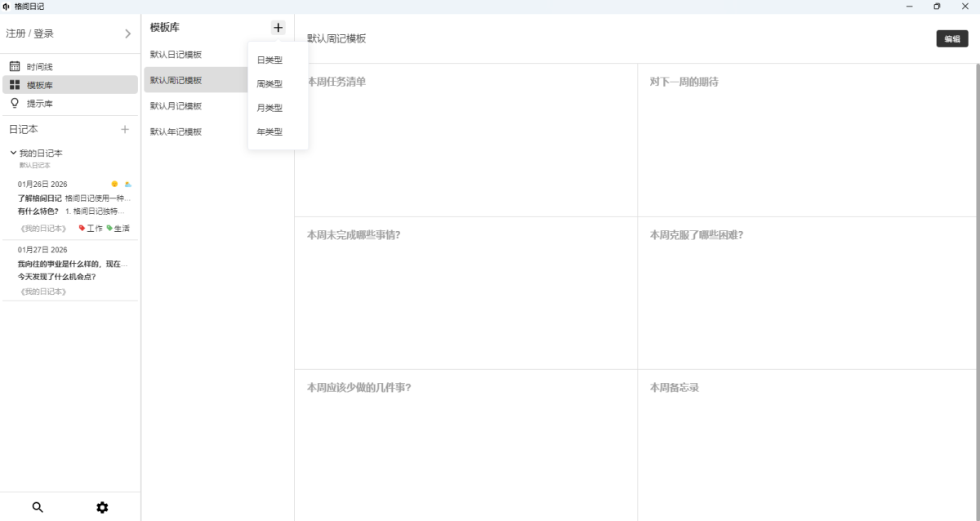This screenshot has width=980, height=521.
Task: Open settings via the gear icon
Action: click(102, 507)
